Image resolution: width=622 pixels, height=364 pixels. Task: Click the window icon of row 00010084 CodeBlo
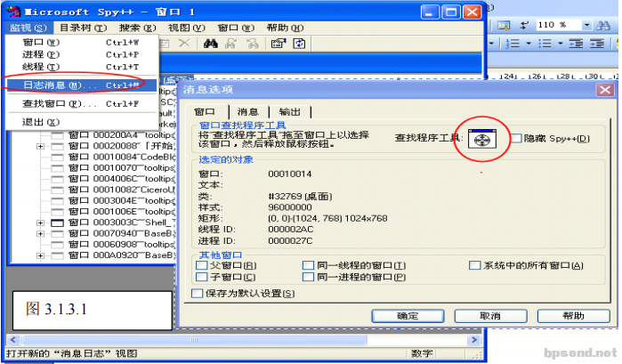coord(58,158)
